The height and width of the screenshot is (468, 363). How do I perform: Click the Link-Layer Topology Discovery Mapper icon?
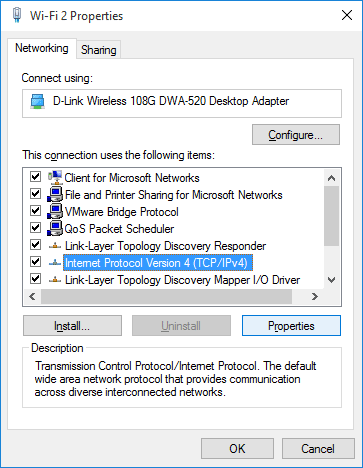[x=55, y=280]
